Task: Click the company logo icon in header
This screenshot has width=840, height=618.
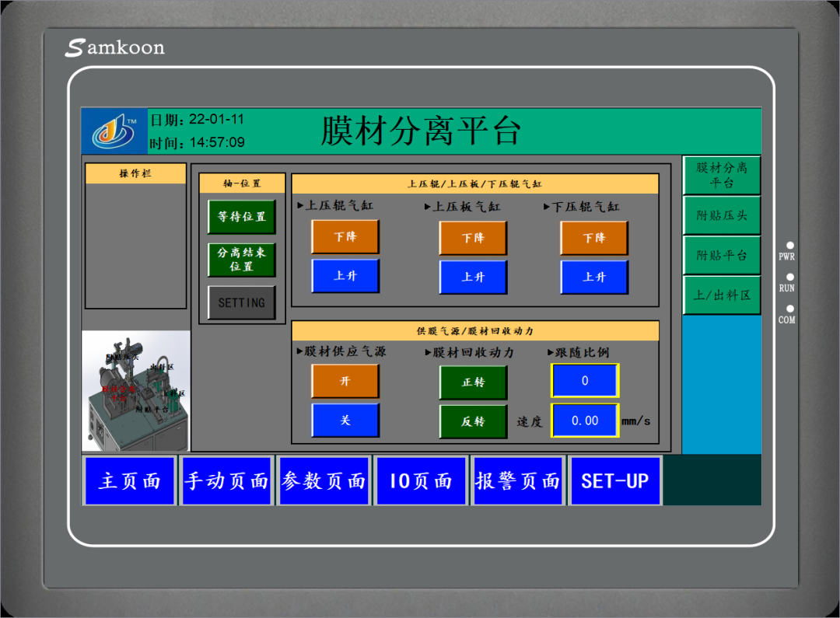Action: 114,131
